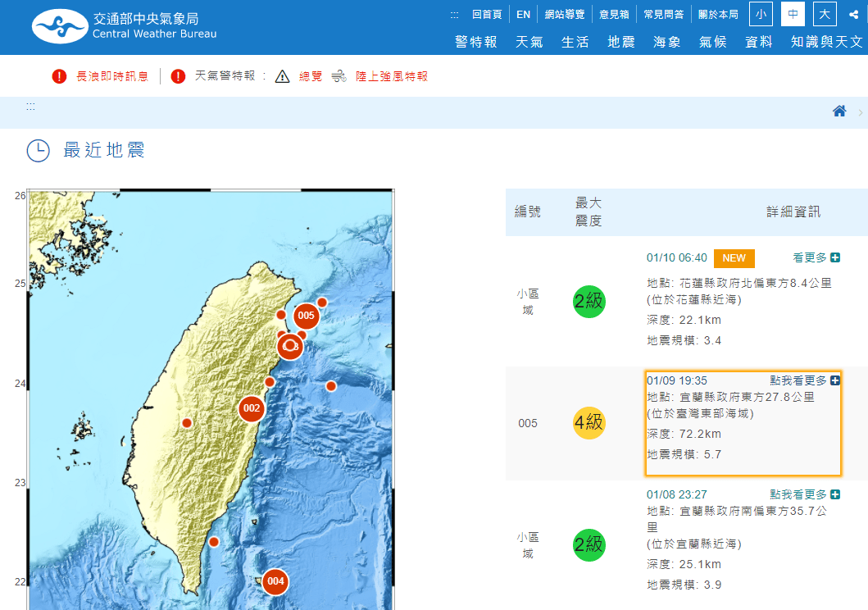
Task: Open the 常見問答 FAQ link
Action: 664,15
